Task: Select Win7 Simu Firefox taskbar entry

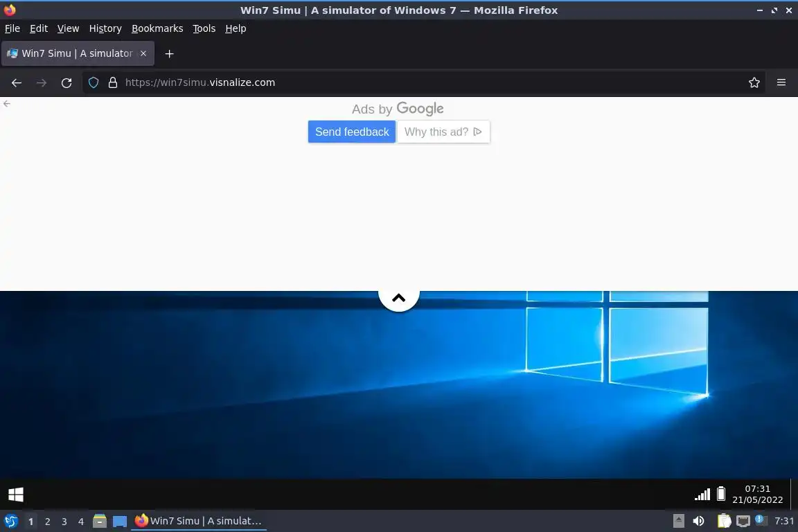Action: 199,521
